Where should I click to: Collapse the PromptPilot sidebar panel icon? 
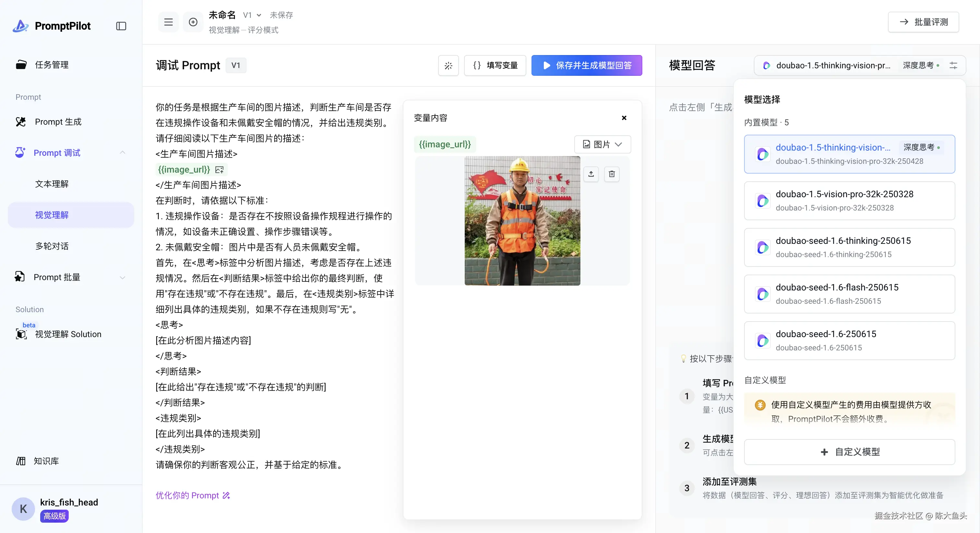click(x=121, y=26)
